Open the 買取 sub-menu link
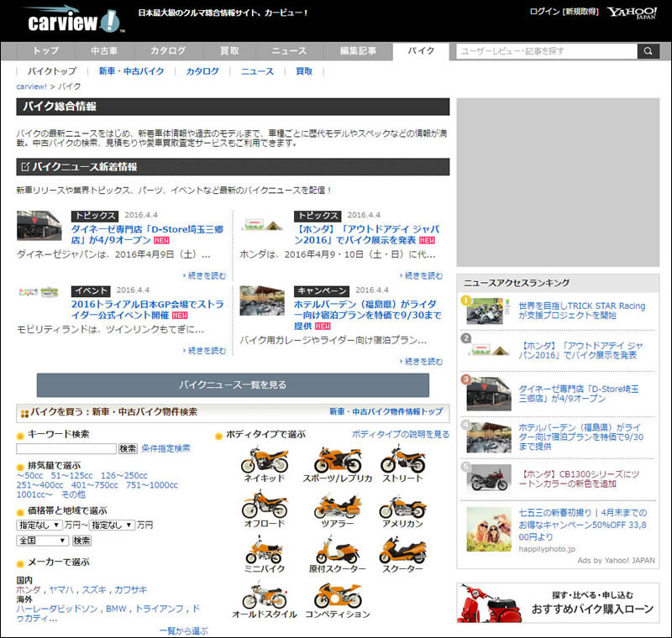672x638 pixels. (304, 71)
